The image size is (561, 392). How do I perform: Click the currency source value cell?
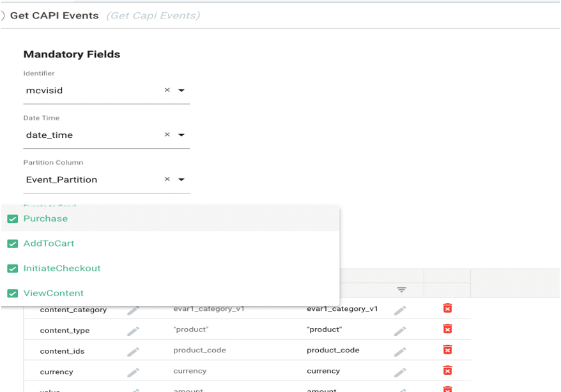click(x=190, y=371)
